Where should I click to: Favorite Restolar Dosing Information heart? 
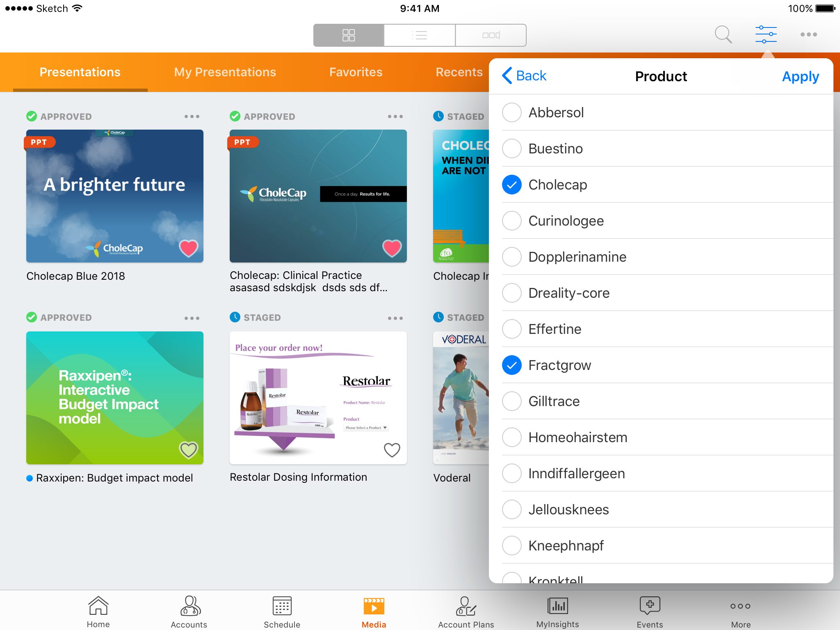point(392,450)
